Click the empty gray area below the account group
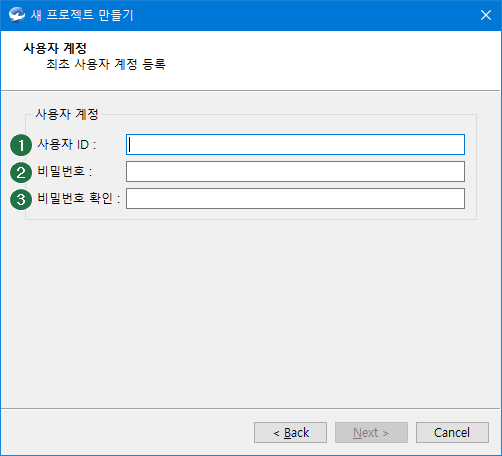This screenshot has height=456, width=502. coord(251,313)
